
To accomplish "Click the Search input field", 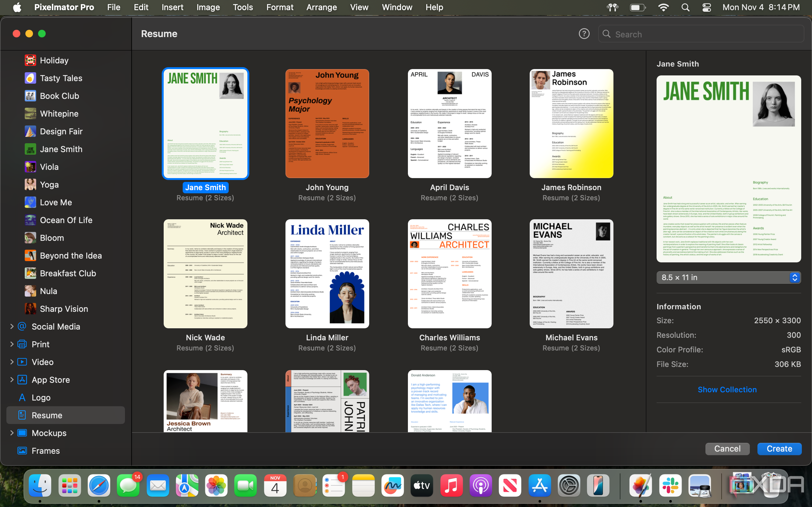I will [701, 34].
